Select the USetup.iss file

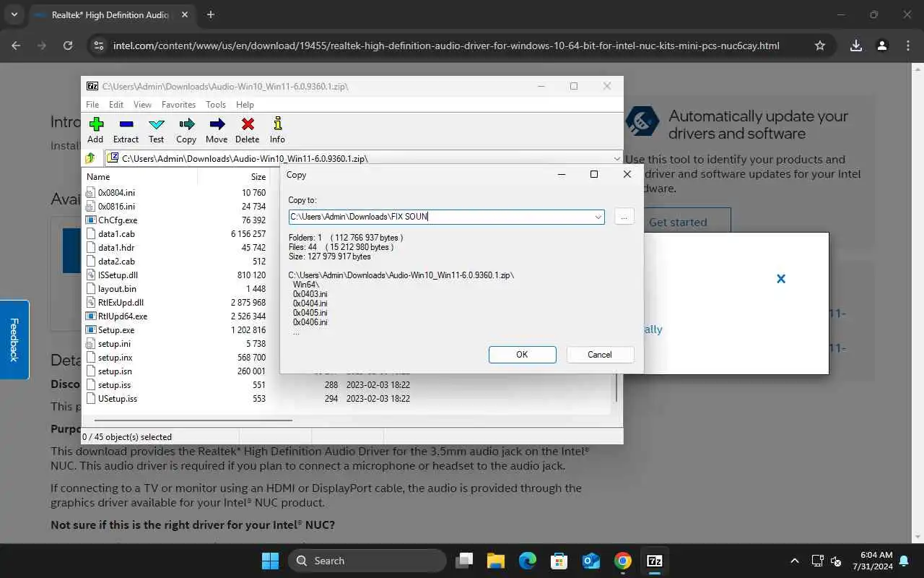point(118,399)
